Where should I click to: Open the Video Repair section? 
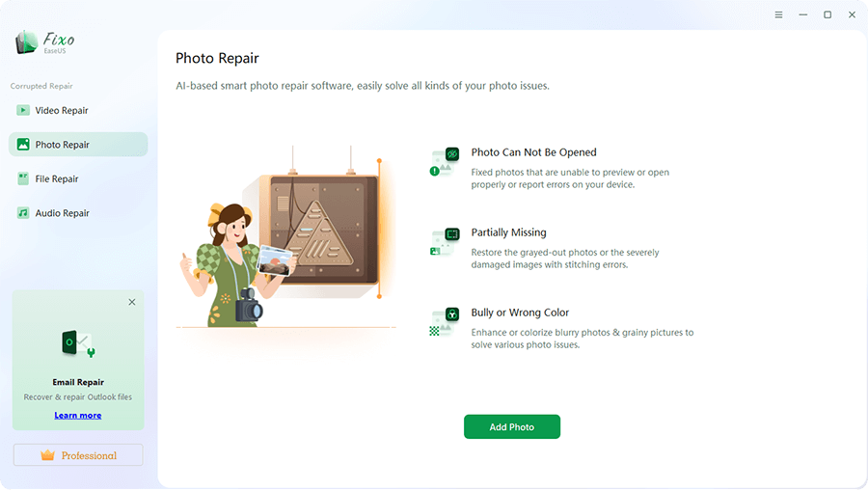click(78, 110)
